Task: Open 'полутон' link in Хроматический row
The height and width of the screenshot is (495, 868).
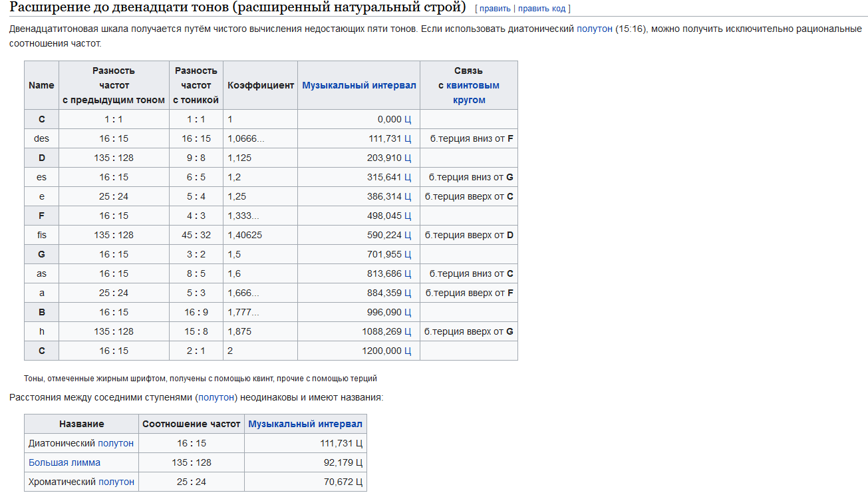Action: point(116,482)
